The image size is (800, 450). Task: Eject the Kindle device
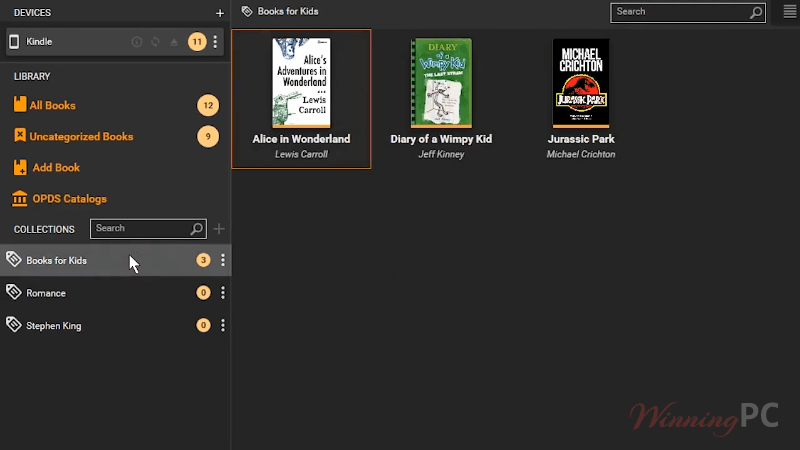pyautogui.click(x=174, y=42)
